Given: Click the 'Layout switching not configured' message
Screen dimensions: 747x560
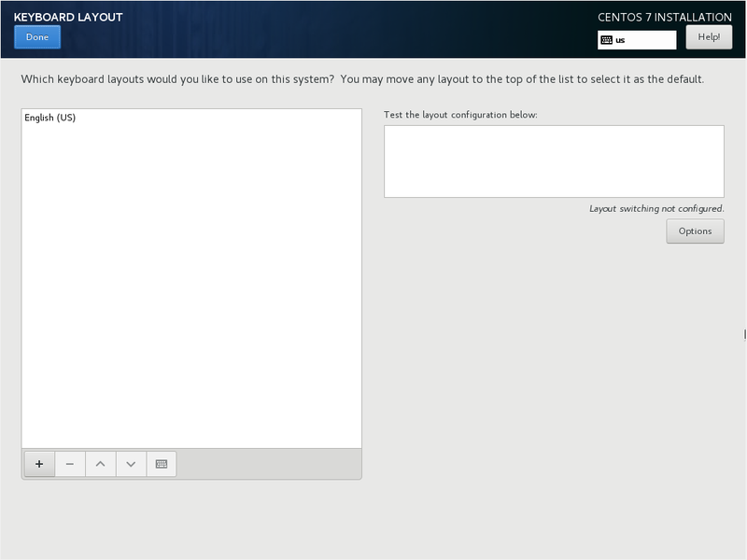Looking at the screenshot, I should tap(656, 209).
